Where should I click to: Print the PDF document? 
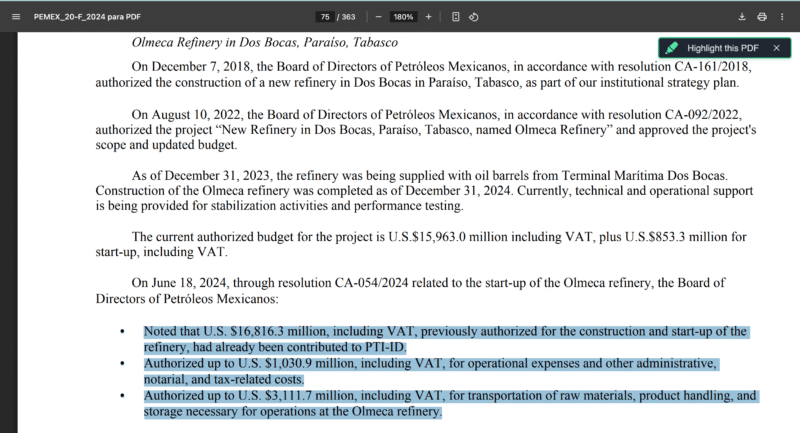point(762,17)
